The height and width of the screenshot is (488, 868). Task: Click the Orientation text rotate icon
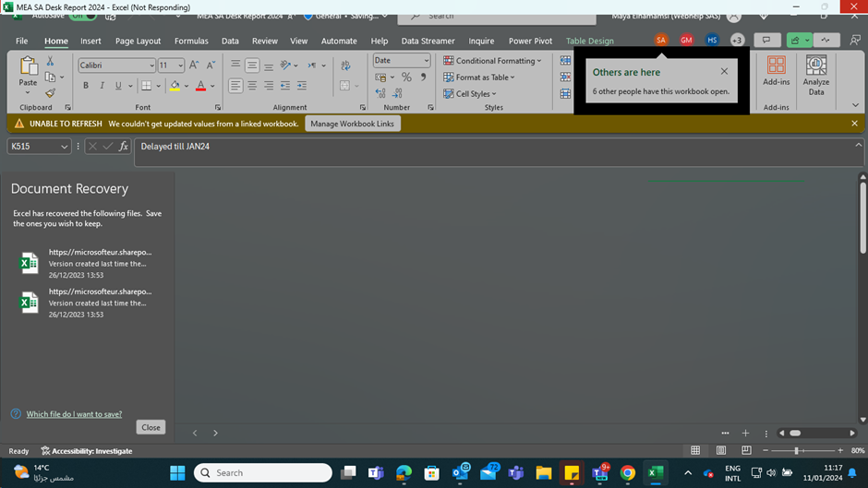285,65
